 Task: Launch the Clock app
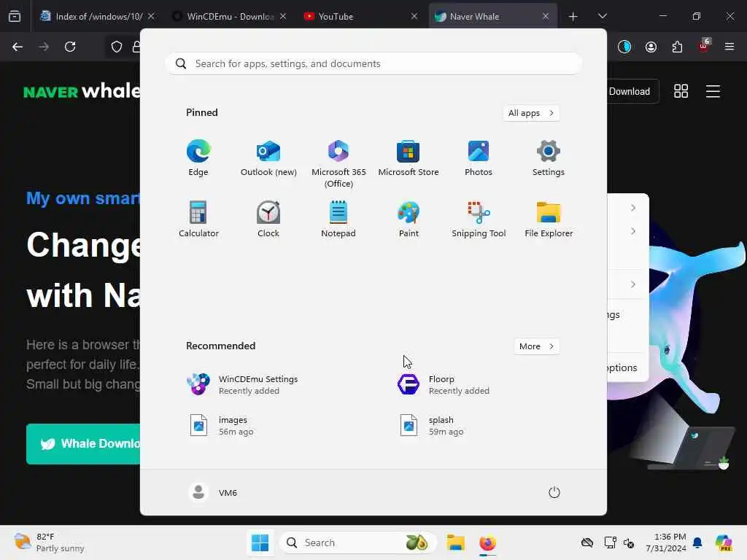pyautogui.click(x=268, y=219)
